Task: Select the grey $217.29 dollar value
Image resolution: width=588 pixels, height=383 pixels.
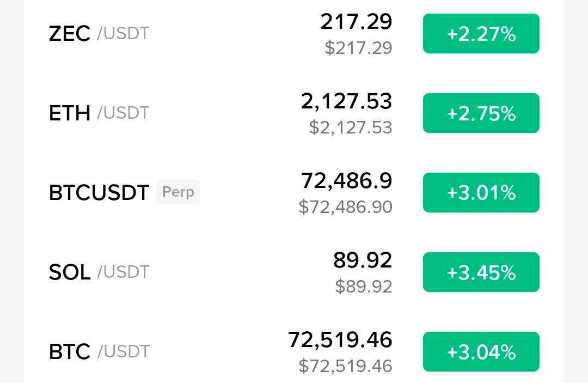Action: pyautogui.click(x=358, y=48)
